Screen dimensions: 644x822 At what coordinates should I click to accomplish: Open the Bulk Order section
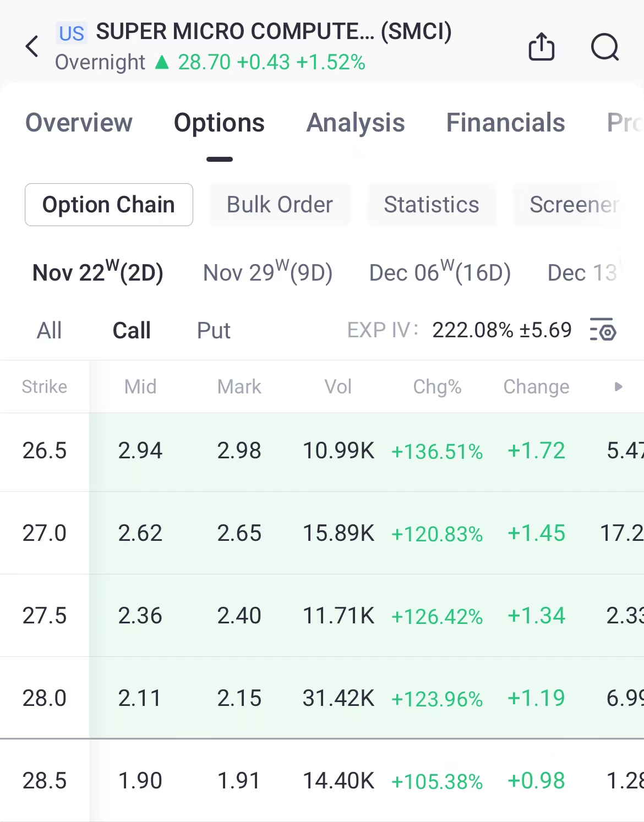point(280,205)
